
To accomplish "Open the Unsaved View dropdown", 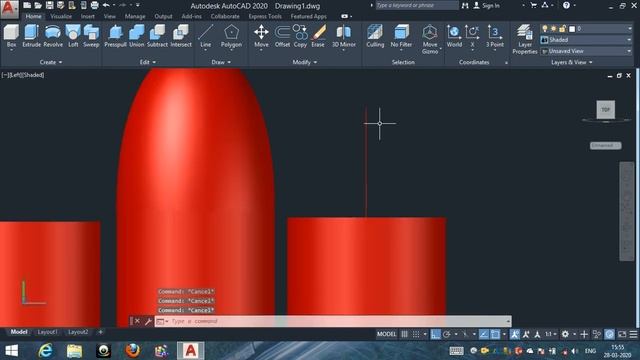I will coord(586,51).
